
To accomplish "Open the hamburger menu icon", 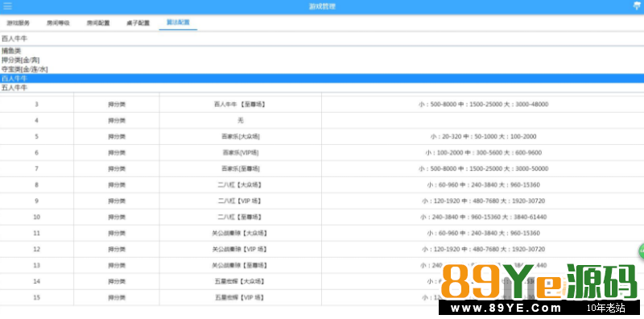I will [x=7, y=6].
